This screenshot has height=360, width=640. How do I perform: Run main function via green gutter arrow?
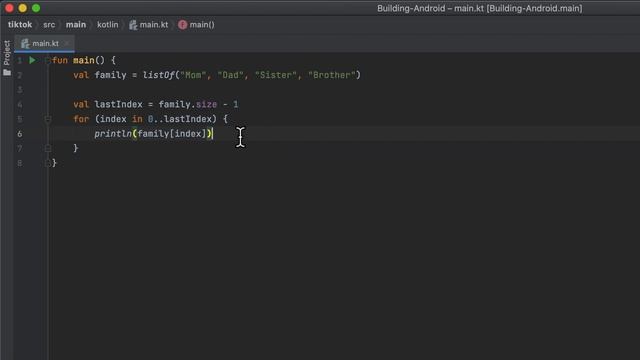tap(32, 60)
